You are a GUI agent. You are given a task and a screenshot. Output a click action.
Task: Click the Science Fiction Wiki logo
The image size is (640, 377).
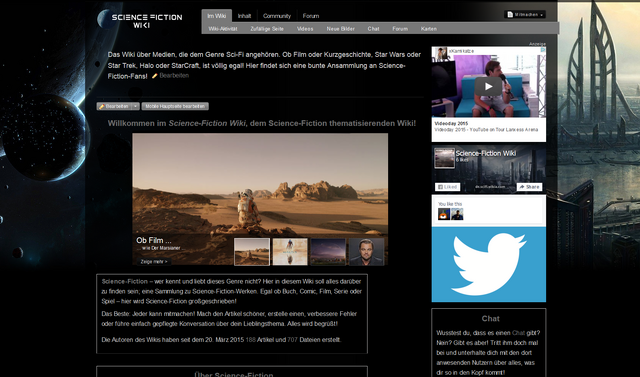click(x=147, y=21)
